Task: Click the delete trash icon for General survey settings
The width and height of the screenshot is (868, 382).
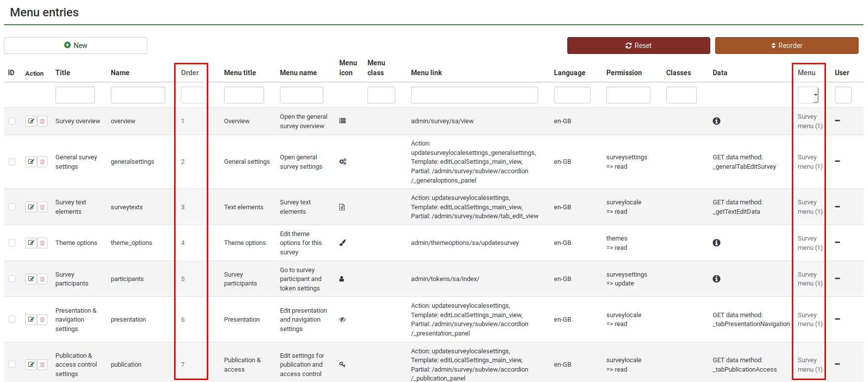Action: 43,162
